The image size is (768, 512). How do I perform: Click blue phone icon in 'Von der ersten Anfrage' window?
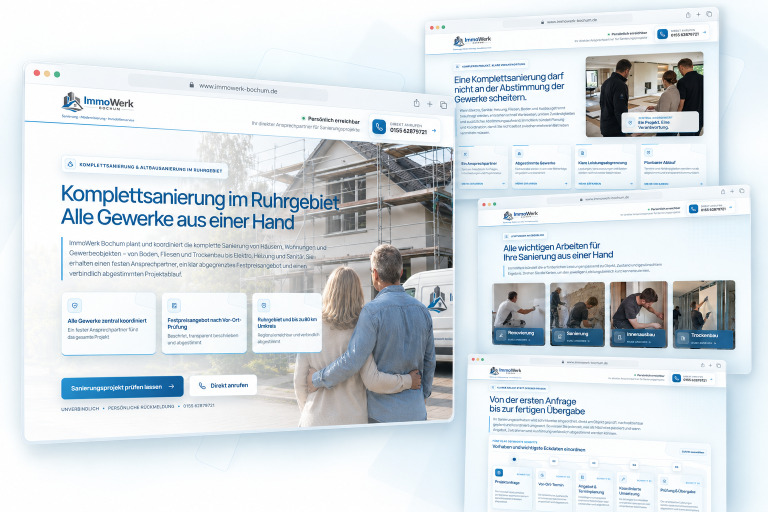click(676, 378)
